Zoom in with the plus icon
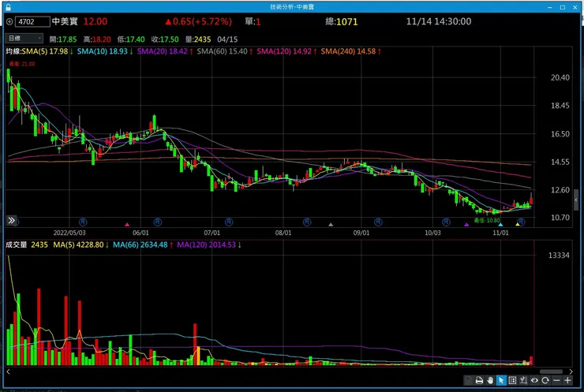 567,380
